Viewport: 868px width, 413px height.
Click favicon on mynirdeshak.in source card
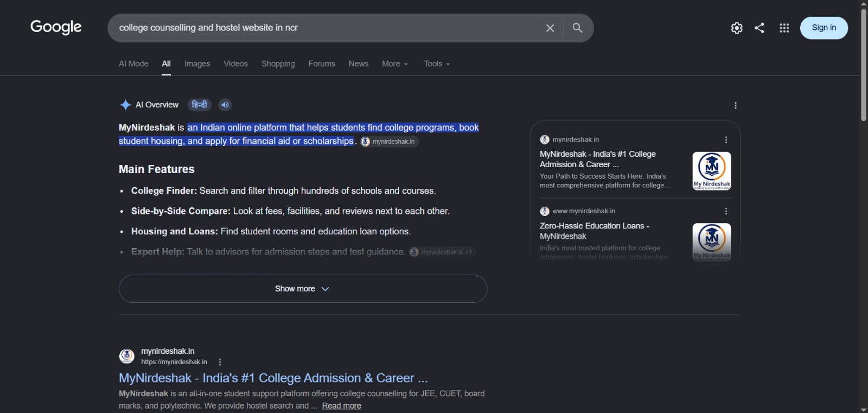click(x=545, y=139)
